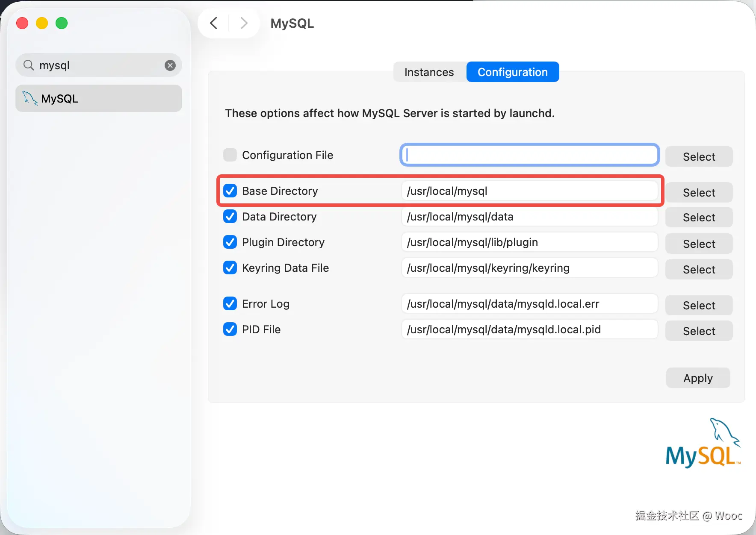Click the PID File label

(x=261, y=329)
